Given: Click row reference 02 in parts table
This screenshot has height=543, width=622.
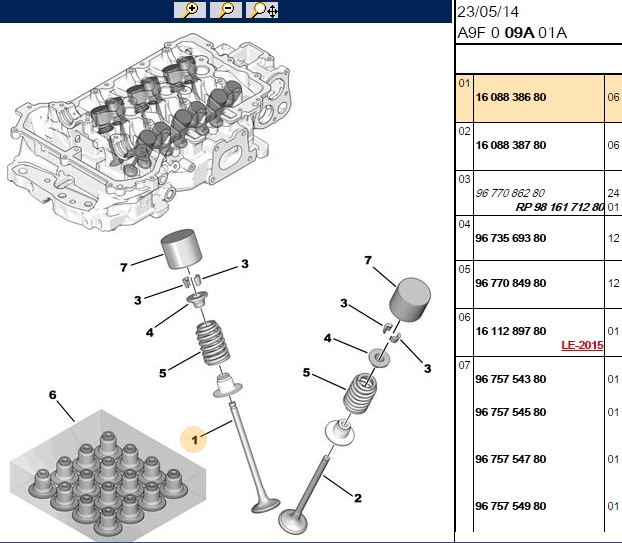Looking at the screenshot, I should click(464, 131).
